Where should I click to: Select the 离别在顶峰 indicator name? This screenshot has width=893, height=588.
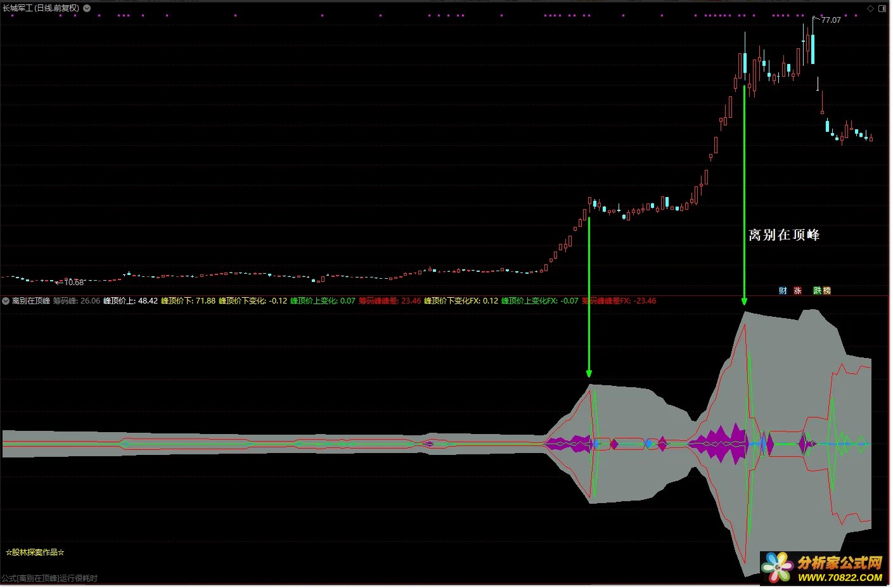31,301
